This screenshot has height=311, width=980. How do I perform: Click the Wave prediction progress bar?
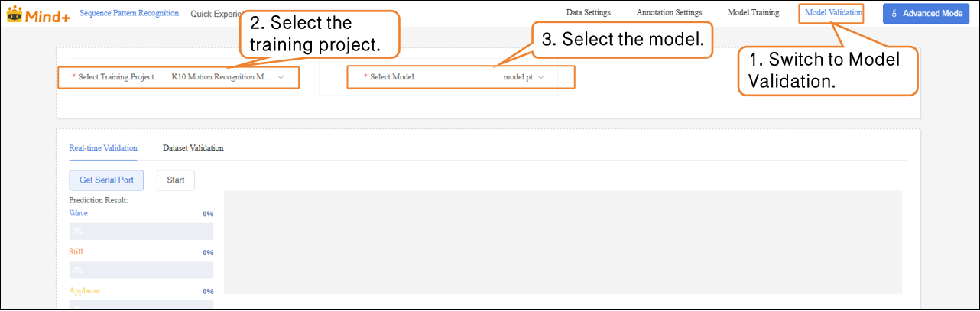(141, 231)
